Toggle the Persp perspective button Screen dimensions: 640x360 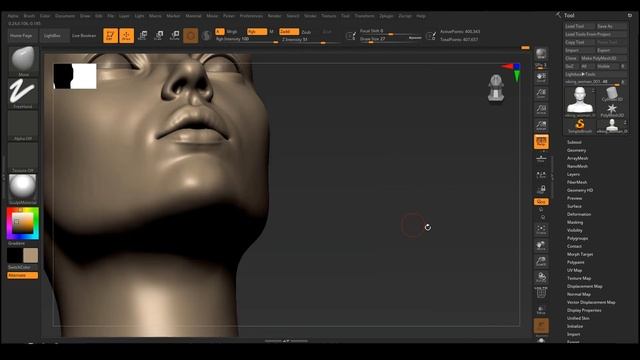click(x=541, y=142)
